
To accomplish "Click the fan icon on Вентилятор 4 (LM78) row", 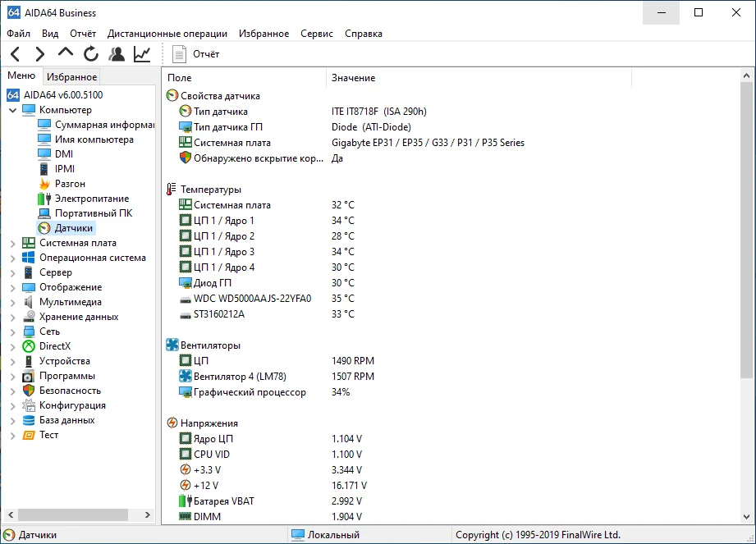I will point(186,376).
